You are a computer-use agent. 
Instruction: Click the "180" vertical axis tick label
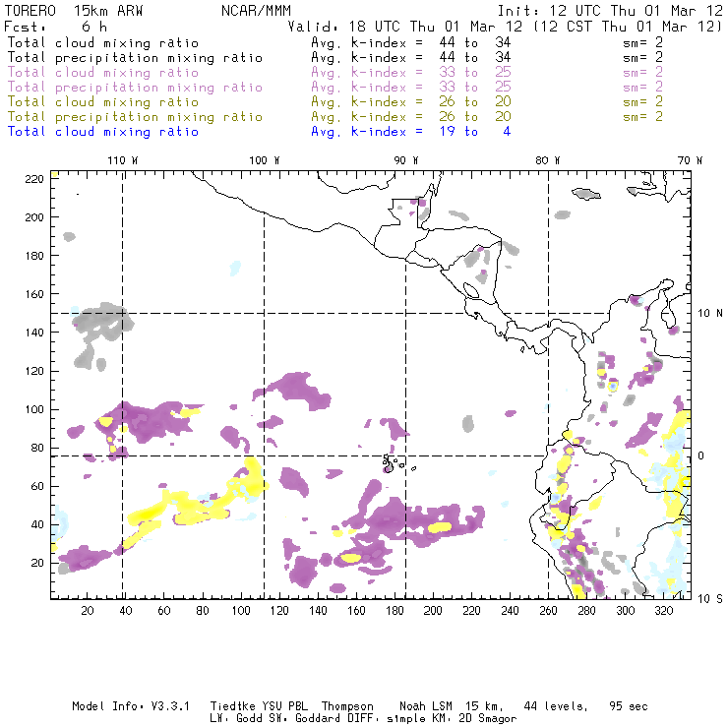pos(34,256)
